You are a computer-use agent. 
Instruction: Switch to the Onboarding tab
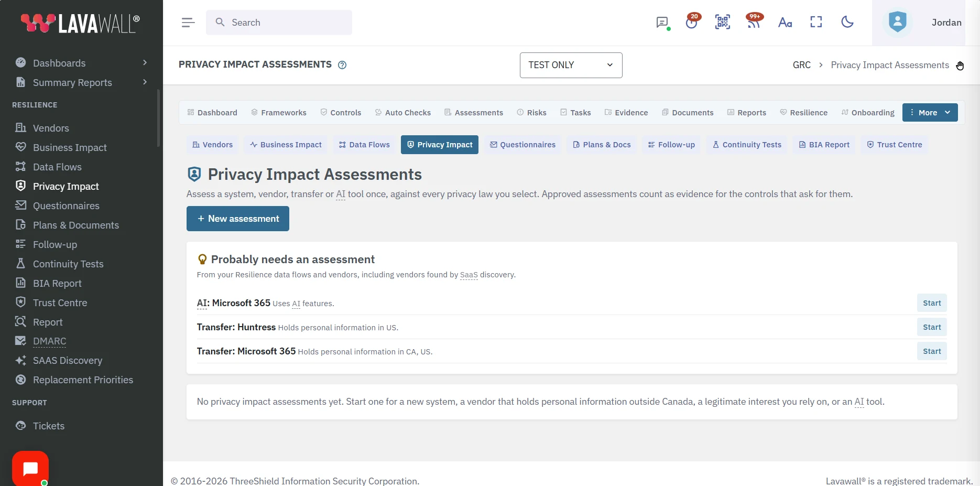coord(867,113)
